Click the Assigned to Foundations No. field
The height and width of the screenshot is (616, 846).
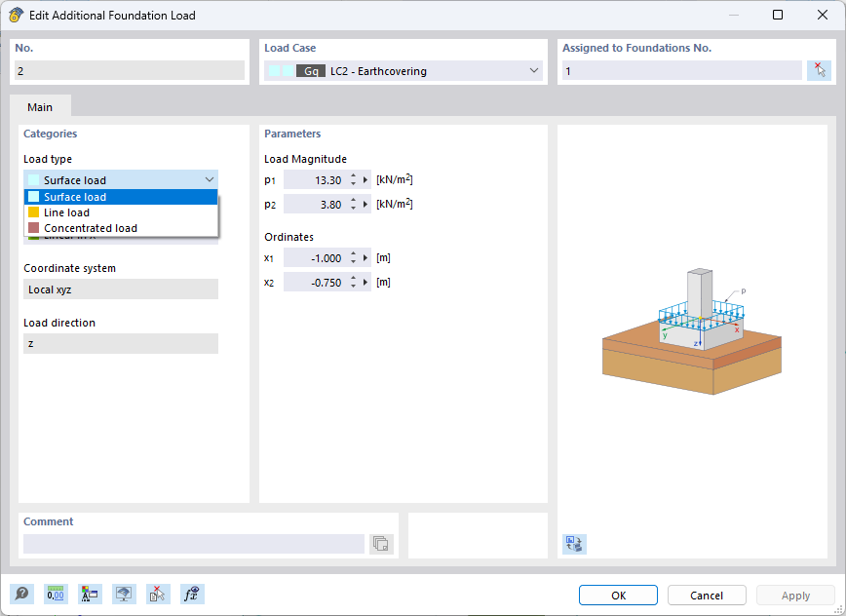[x=682, y=70]
